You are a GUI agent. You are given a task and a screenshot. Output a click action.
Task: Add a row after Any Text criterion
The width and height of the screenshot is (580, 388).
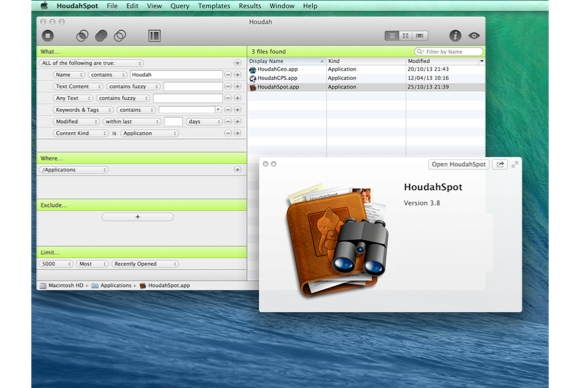[x=237, y=98]
